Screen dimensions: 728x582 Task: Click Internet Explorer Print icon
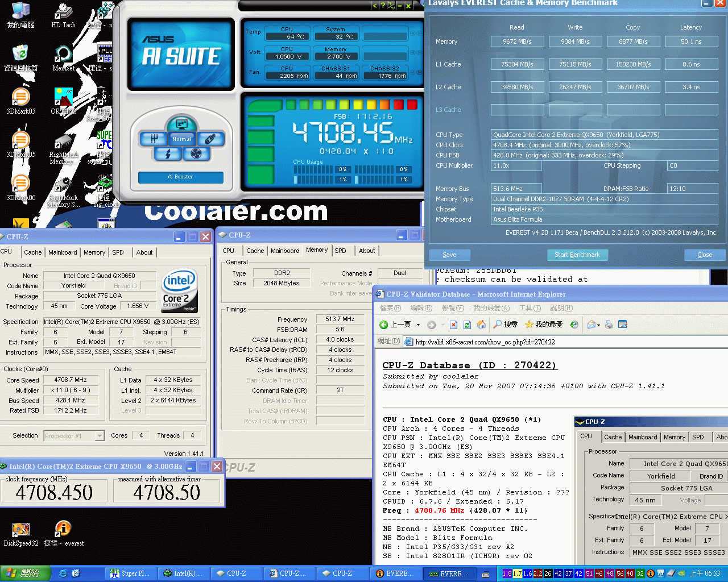click(609, 325)
